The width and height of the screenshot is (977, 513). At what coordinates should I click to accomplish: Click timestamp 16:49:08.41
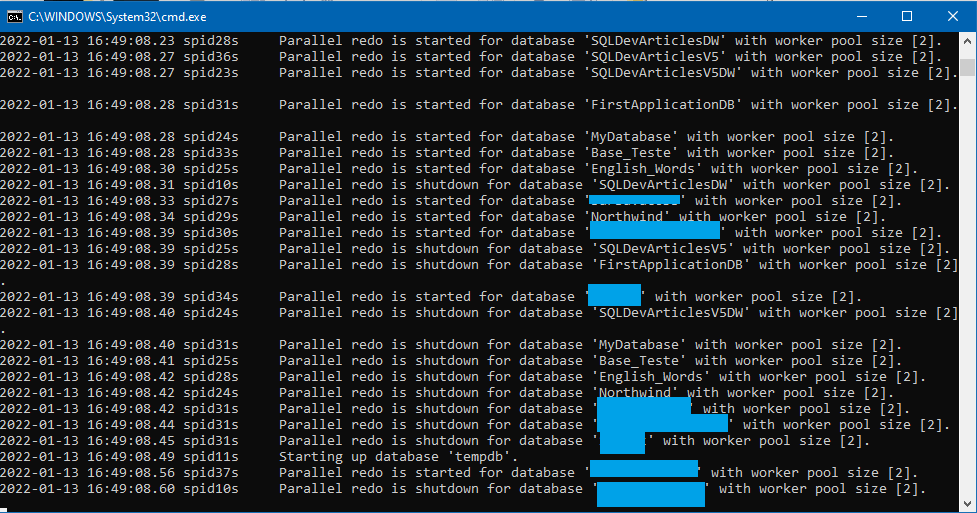131,361
